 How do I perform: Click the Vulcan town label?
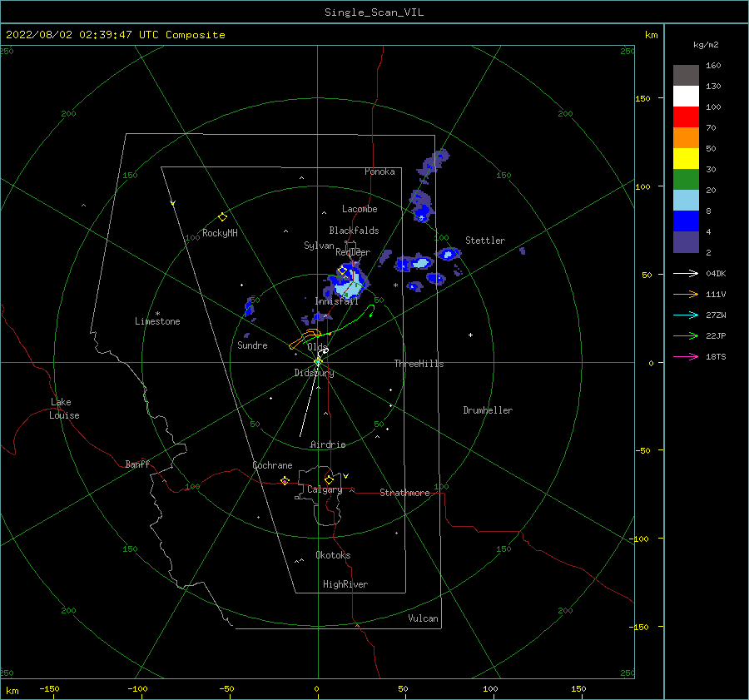click(423, 618)
